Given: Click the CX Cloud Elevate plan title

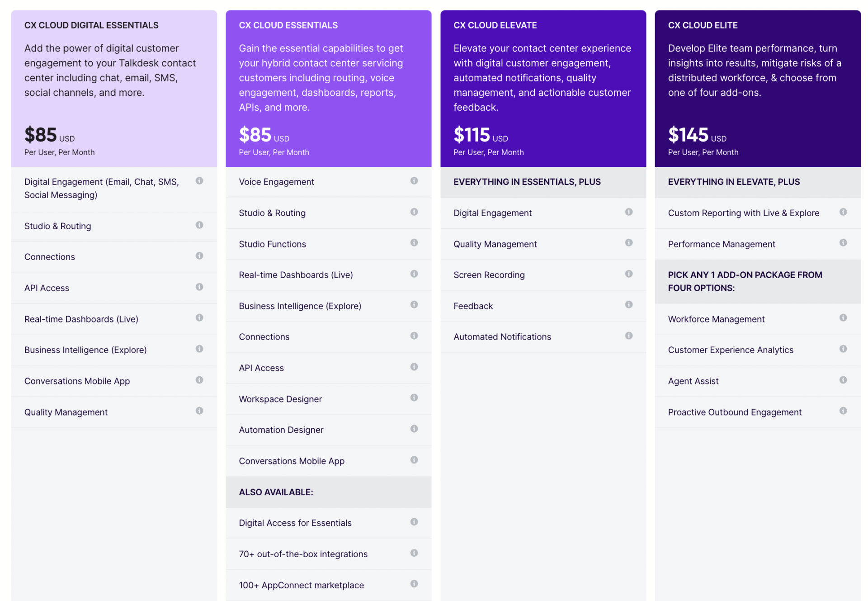Looking at the screenshot, I should pyautogui.click(x=495, y=25).
